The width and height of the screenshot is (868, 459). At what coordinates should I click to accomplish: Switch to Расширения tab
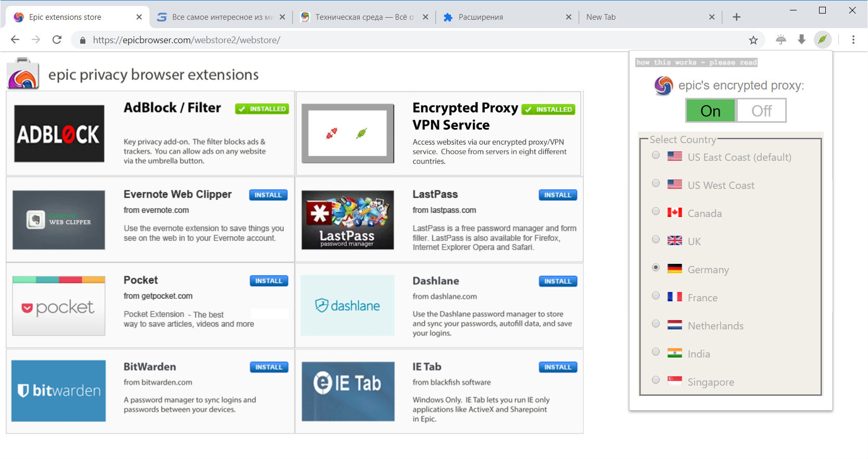click(x=507, y=17)
